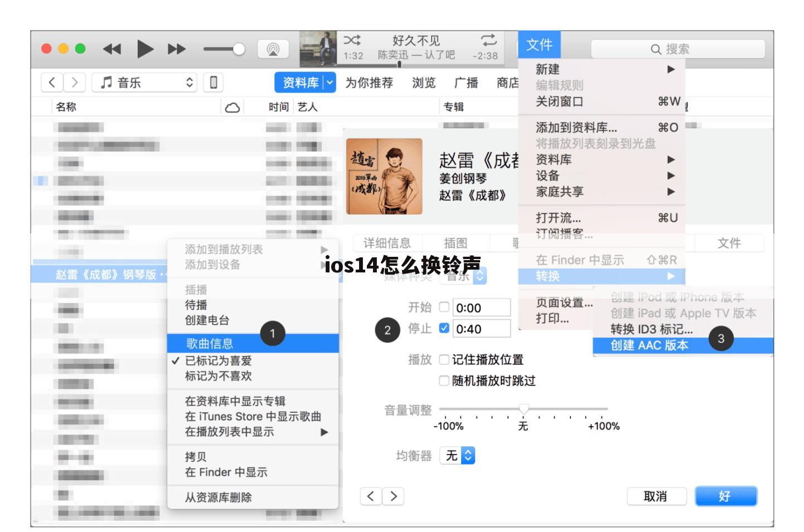Switch to the 为你推荐 tab
Screen dimensions: 804x532
(x=369, y=82)
